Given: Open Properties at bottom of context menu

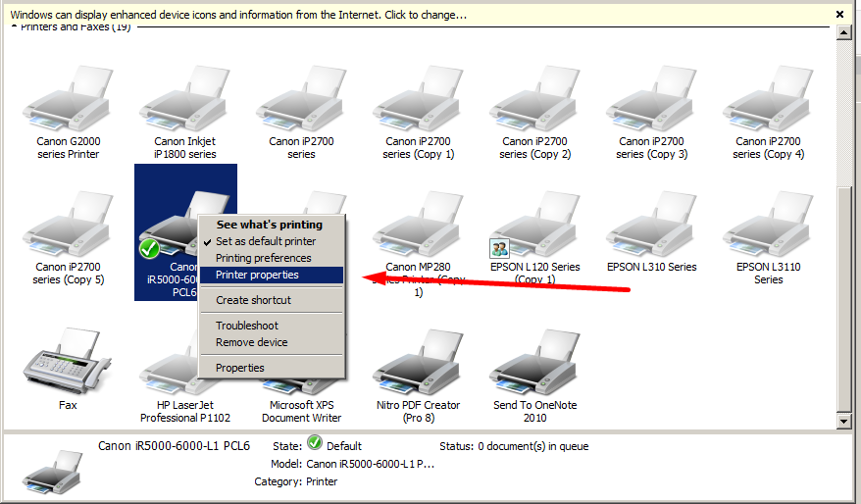Looking at the screenshot, I should 272,368.
